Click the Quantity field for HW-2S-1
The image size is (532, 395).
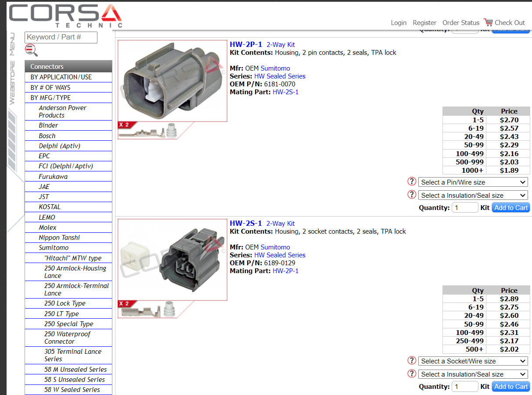point(465,387)
